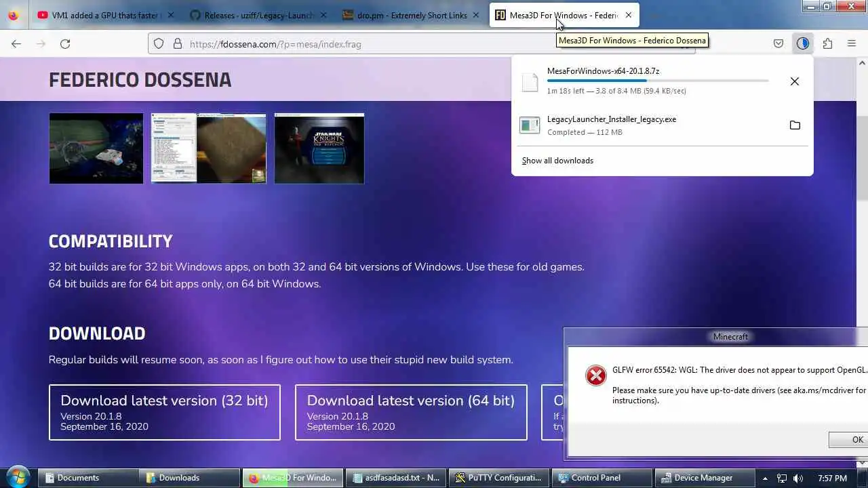Click the MesaForWindows download progress bar

(x=658, y=81)
